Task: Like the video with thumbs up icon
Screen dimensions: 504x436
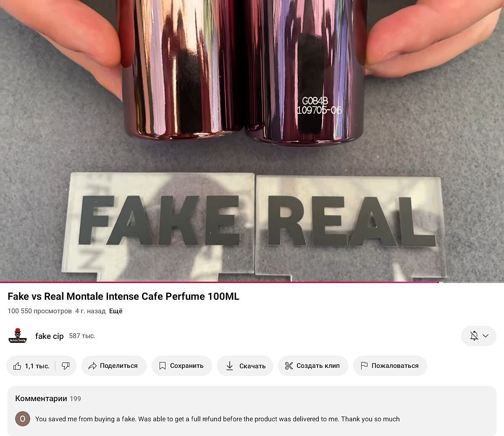Action: coord(17,366)
